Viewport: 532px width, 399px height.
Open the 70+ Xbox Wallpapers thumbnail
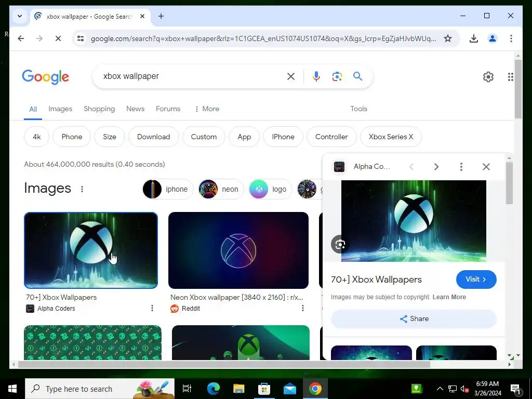click(91, 250)
